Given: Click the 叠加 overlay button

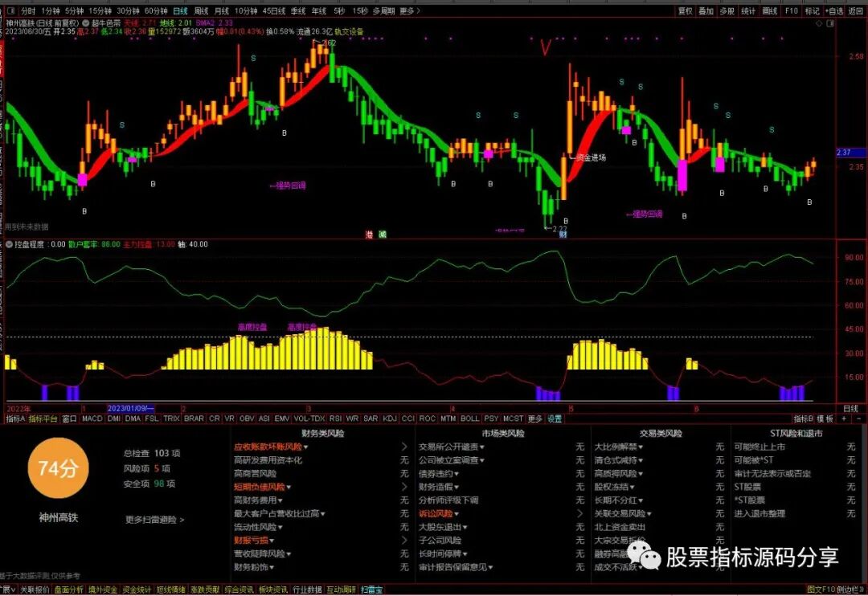Looking at the screenshot, I should pos(706,10).
